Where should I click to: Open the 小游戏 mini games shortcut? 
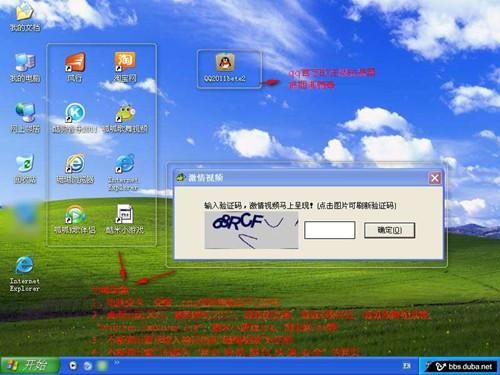(125, 215)
